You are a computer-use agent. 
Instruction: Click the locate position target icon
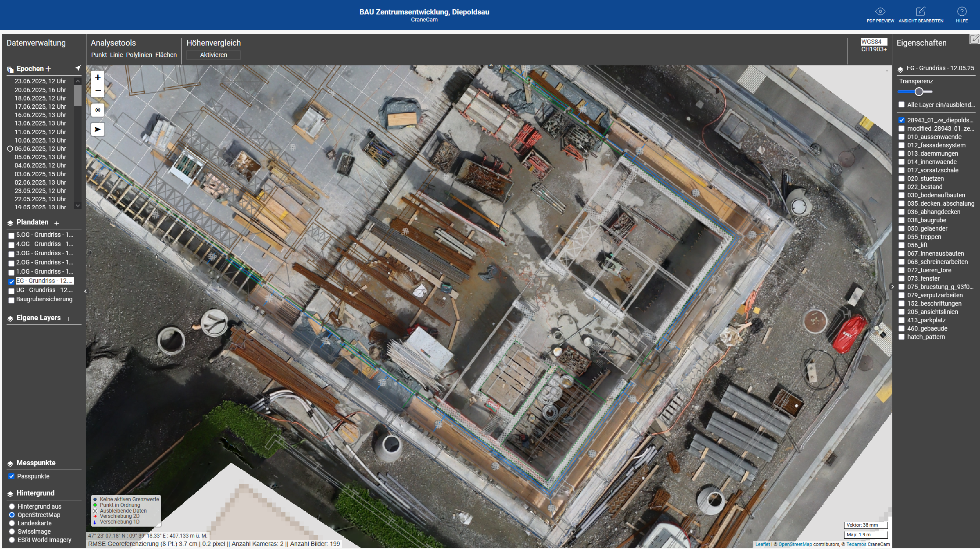point(98,110)
